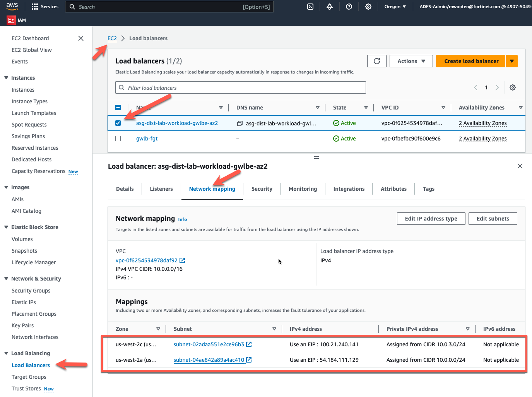
Task: Open table preferences gear icon
Action: [x=513, y=87]
